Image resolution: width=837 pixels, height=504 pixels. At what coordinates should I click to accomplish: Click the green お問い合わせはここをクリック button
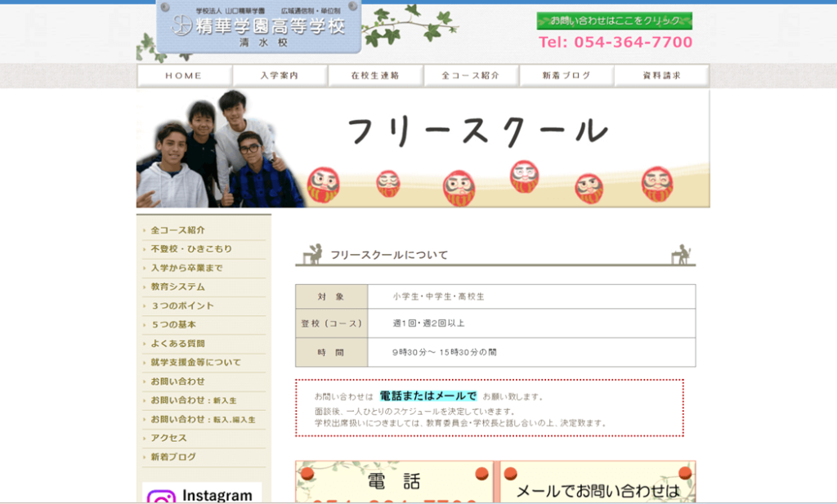pyautogui.click(x=615, y=20)
